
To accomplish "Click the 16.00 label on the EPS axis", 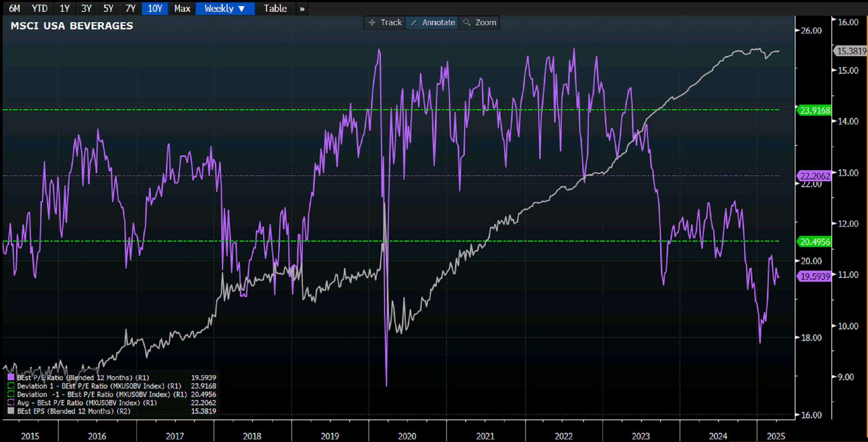I will point(848,22).
